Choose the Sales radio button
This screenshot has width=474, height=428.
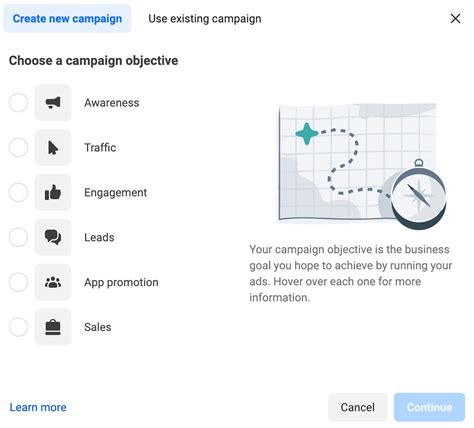[18, 327]
